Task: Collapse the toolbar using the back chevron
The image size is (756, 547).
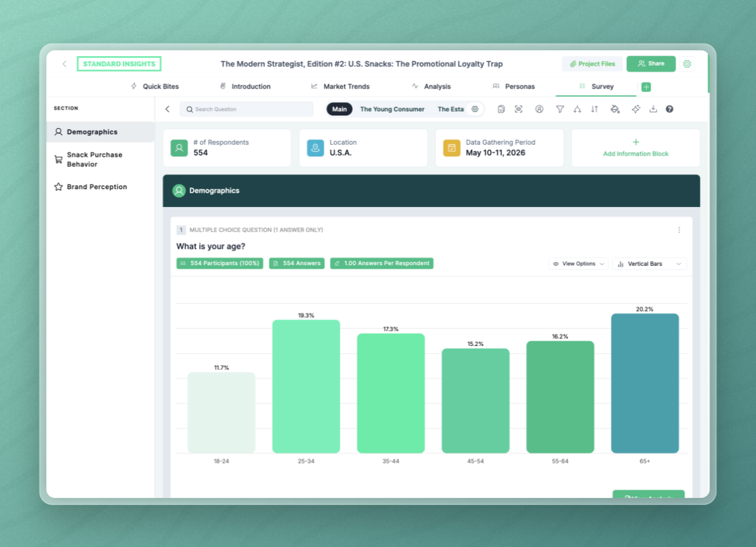Action: click(167, 109)
